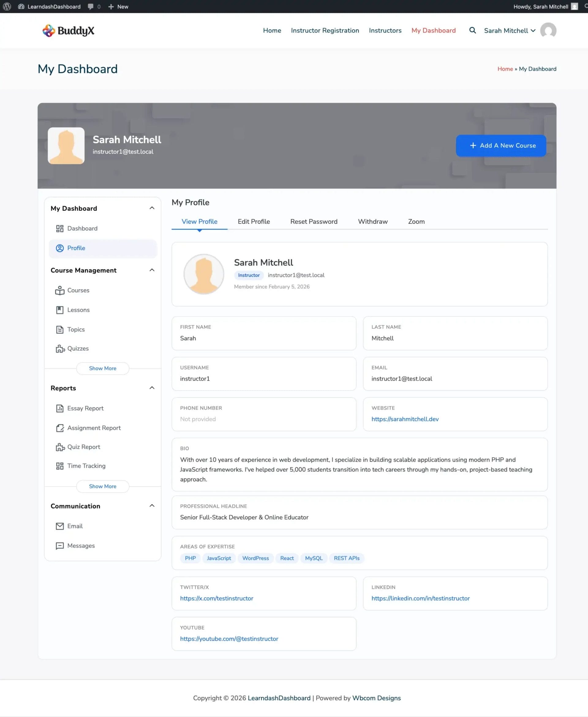Collapse the Course Management section

[152, 270]
